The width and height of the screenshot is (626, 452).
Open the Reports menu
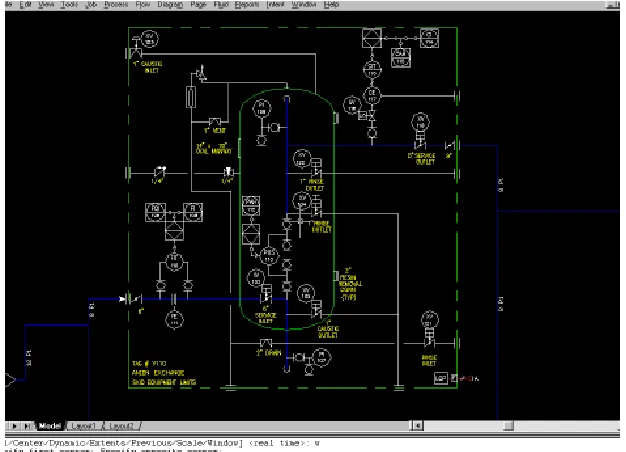247,4
